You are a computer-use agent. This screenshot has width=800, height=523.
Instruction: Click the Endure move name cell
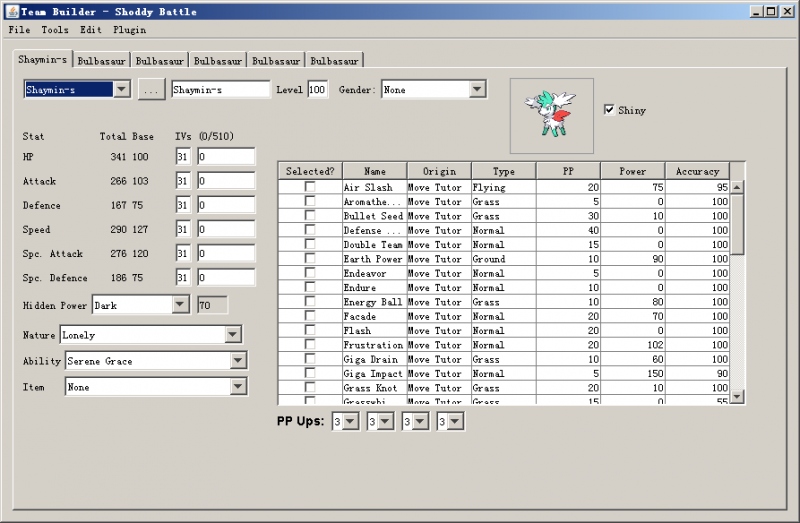pos(374,287)
